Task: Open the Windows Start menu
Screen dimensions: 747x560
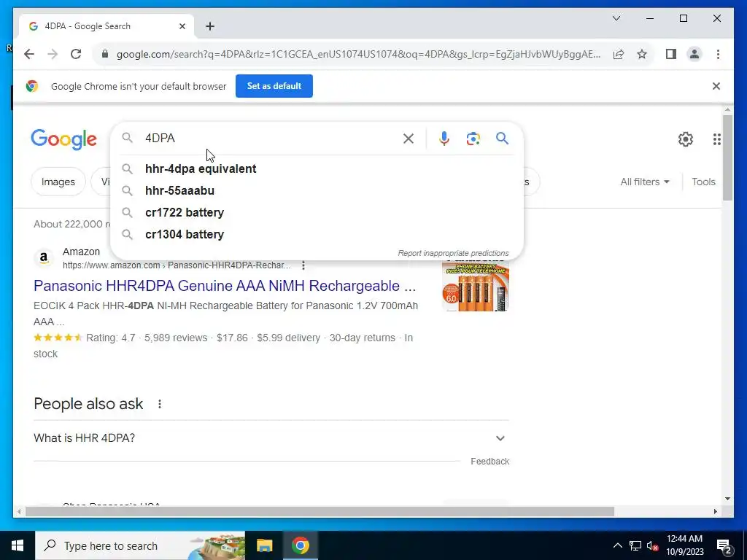Action: coord(18,545)
